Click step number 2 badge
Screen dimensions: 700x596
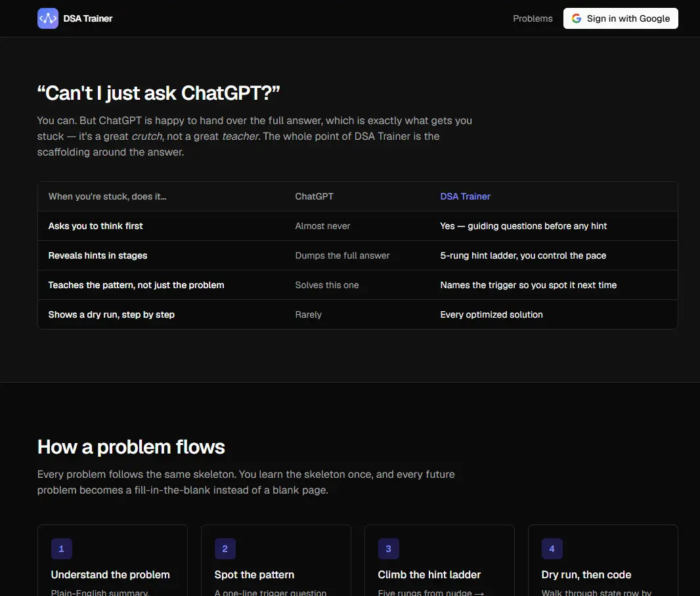[x=225, y=549]
